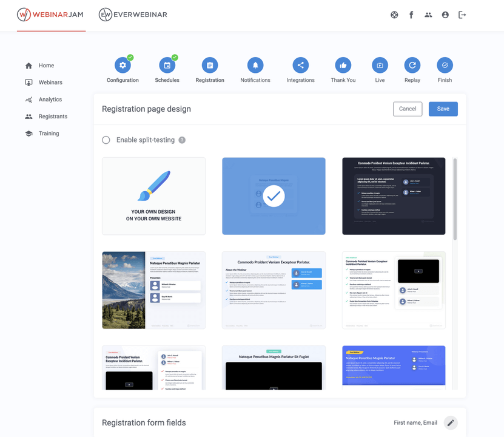
Task: Open the Configuration step
Action: (123, 65)
